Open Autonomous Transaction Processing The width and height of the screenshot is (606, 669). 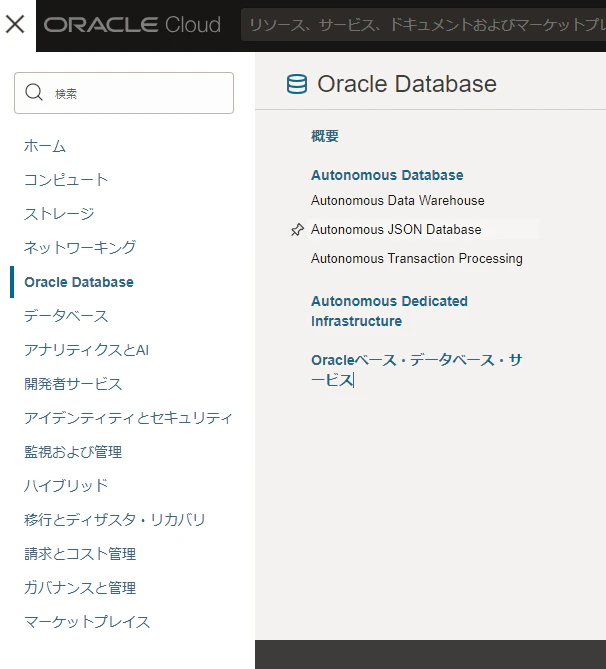coord(417,258)
